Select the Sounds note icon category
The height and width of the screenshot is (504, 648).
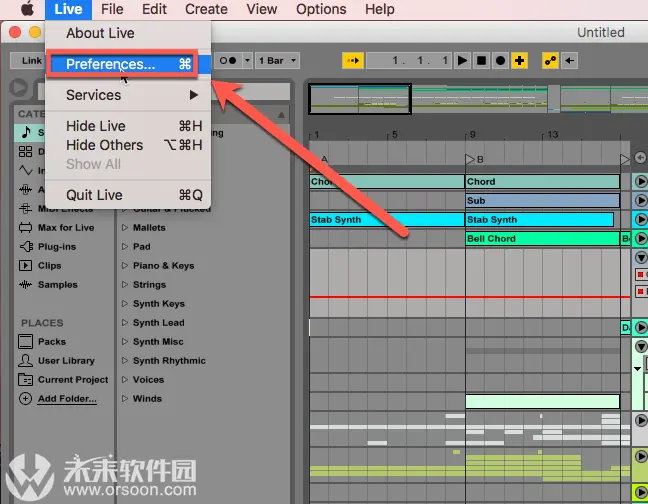26,132
